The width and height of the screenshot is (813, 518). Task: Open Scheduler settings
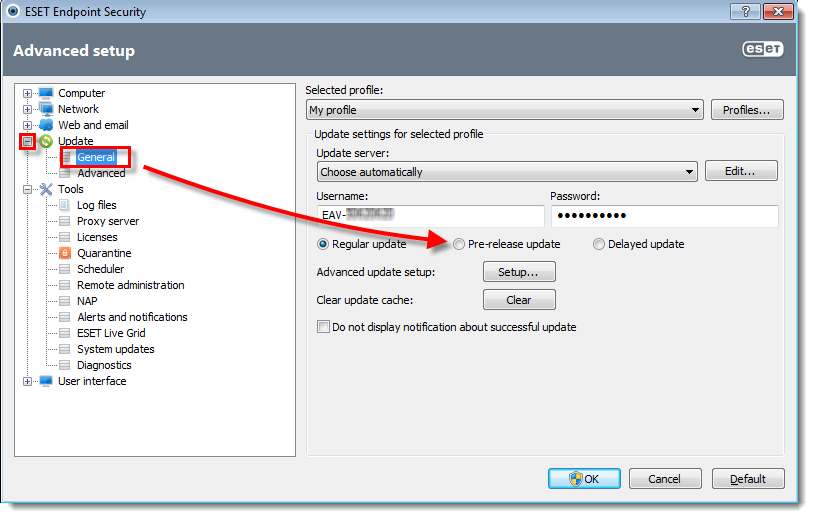pyautogui.click(x=101, y=270)
